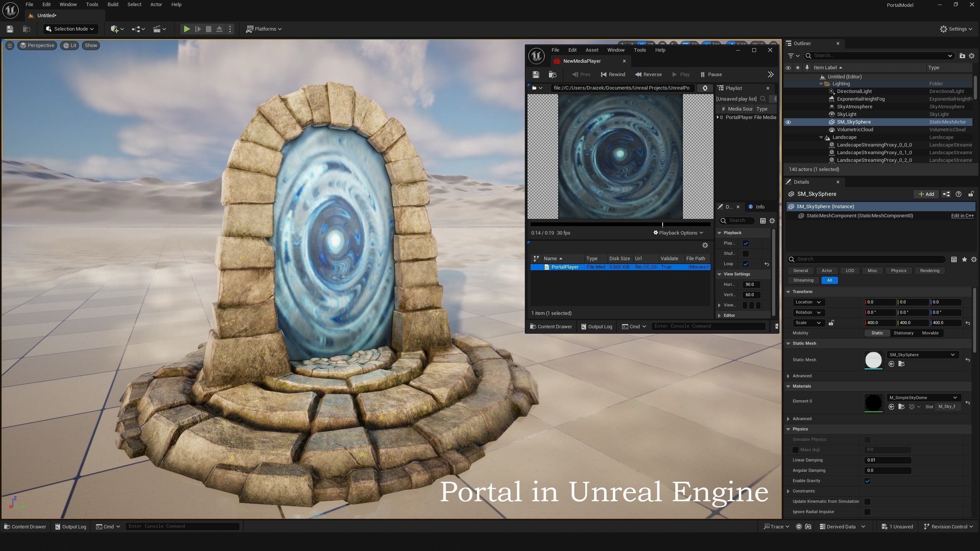Reset Loop property to default
This screenshot has height=551, width=980.
[x=766, y=264]
